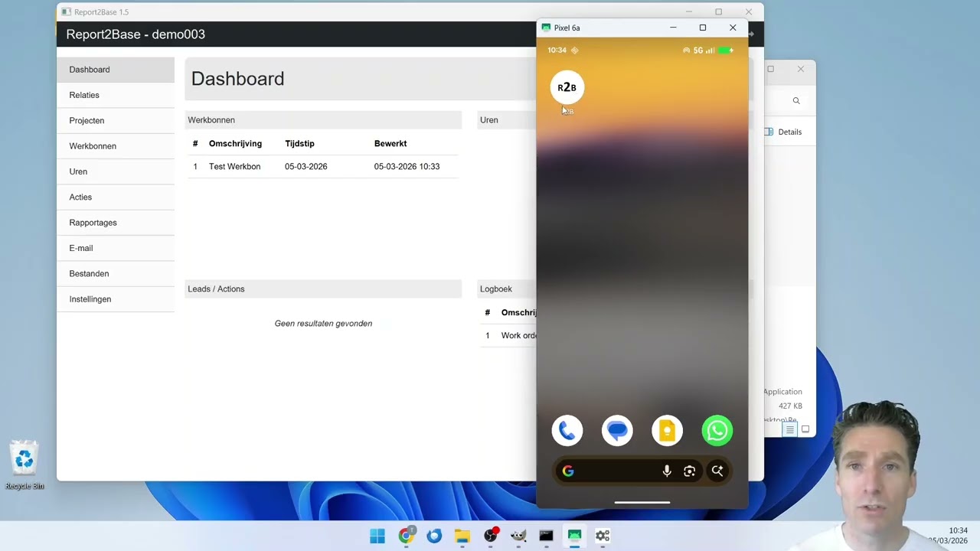Click the Pixel 6a window title

pos(567,28)
